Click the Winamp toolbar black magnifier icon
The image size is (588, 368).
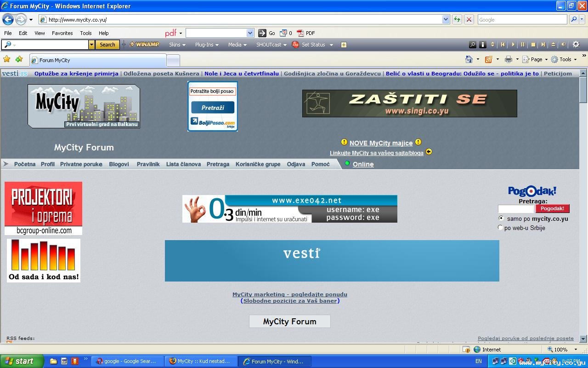point(473,45)
